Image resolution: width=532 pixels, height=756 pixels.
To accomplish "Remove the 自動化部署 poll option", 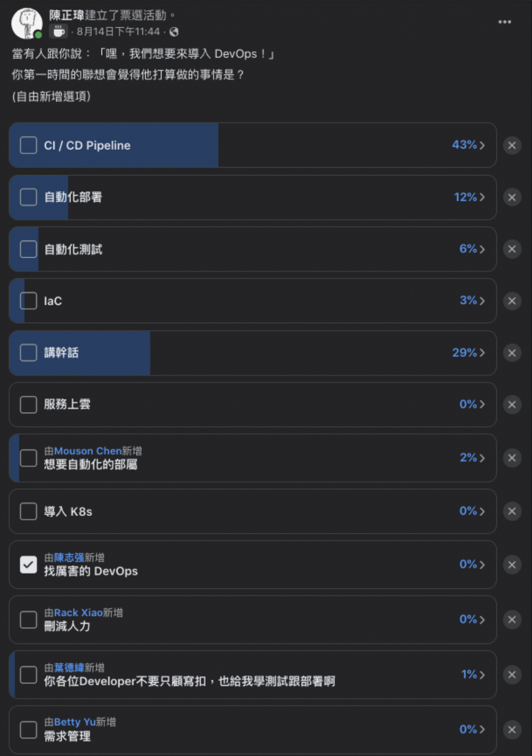I will pos(512,197).
